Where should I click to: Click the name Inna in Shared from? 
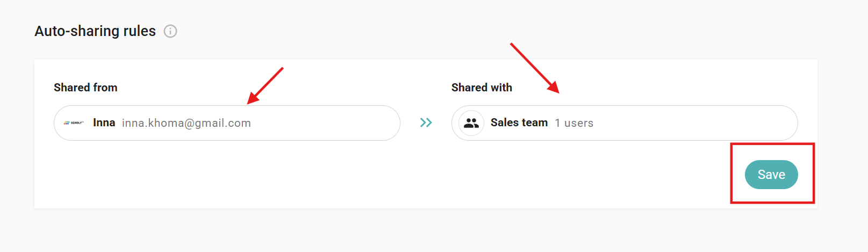[104, 123]
